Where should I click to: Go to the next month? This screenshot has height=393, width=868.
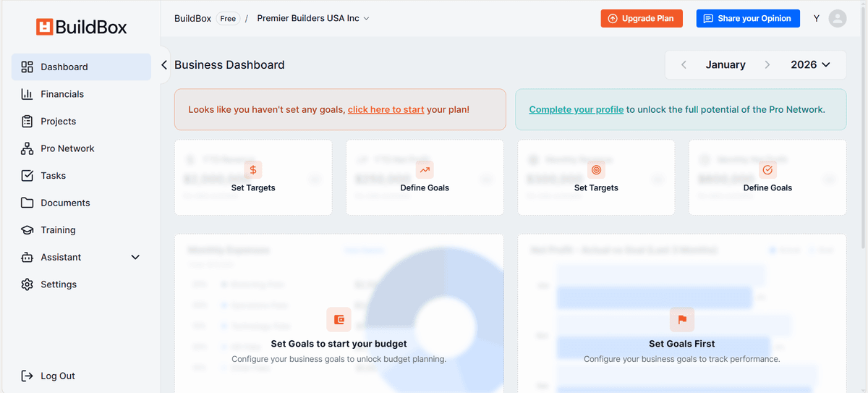click(x=767, y=65)
